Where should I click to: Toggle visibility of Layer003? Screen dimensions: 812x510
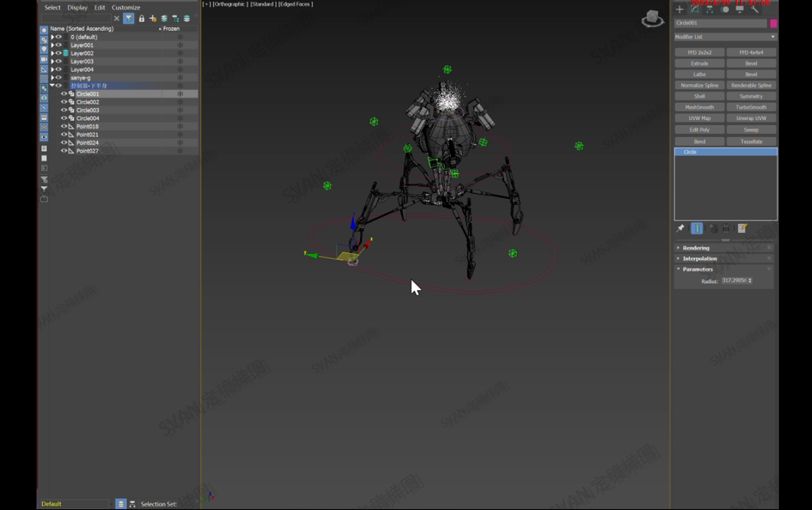pos(58,61)
